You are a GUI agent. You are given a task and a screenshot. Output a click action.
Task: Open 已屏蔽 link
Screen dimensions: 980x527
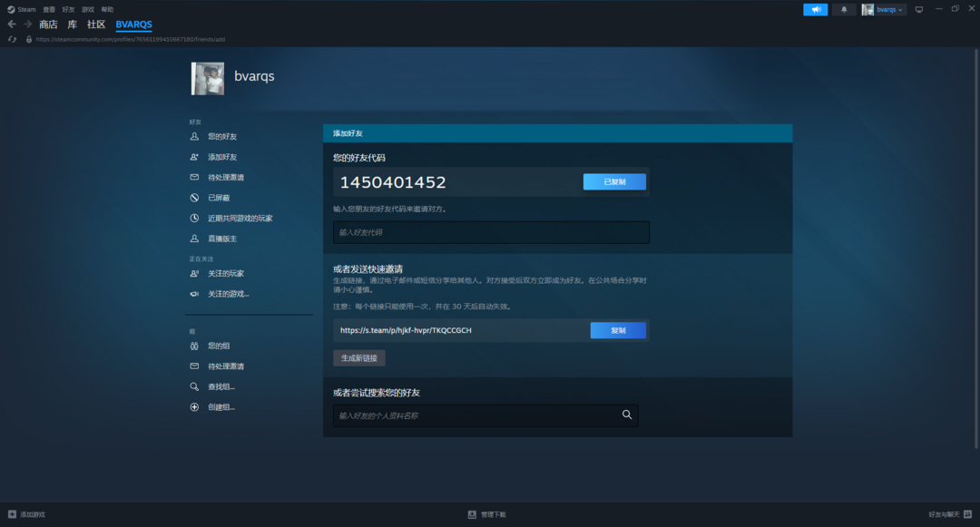pyautogui.click(x=219, y=198)
